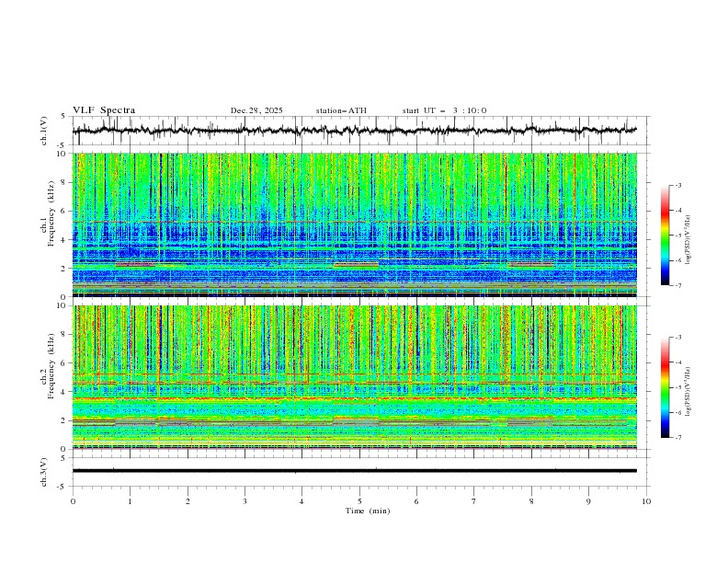This screenshot has height=563, width=728.
Task: Click the -3 value on upper color bar
Action: click(677, 186)
